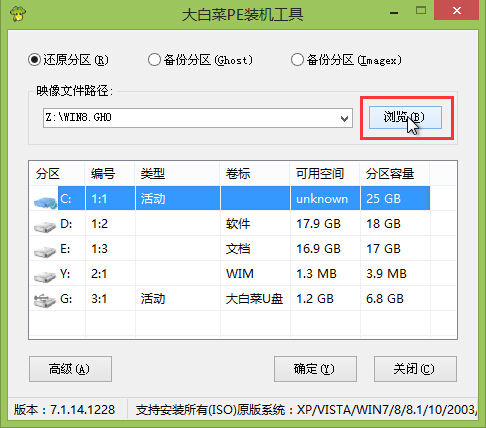Sort by 类型 column header
The image size is (486, 428).
pyautogui.click(x=177, y=174)
